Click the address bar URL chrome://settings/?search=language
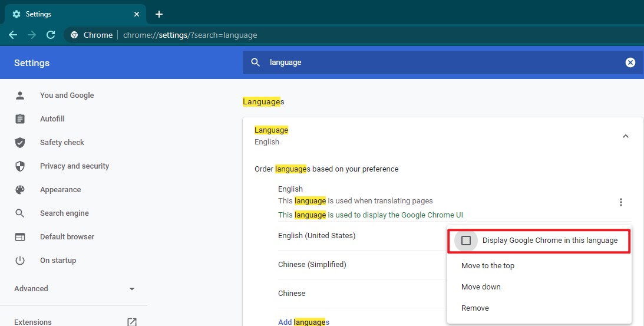644x326 pixels. (x=190, y=35)
